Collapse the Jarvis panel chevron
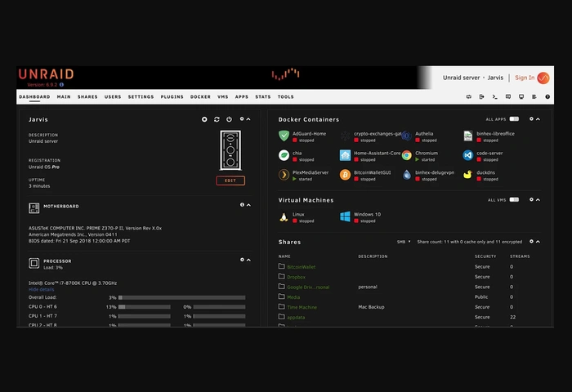572x392 pixels. coord(248,119)
